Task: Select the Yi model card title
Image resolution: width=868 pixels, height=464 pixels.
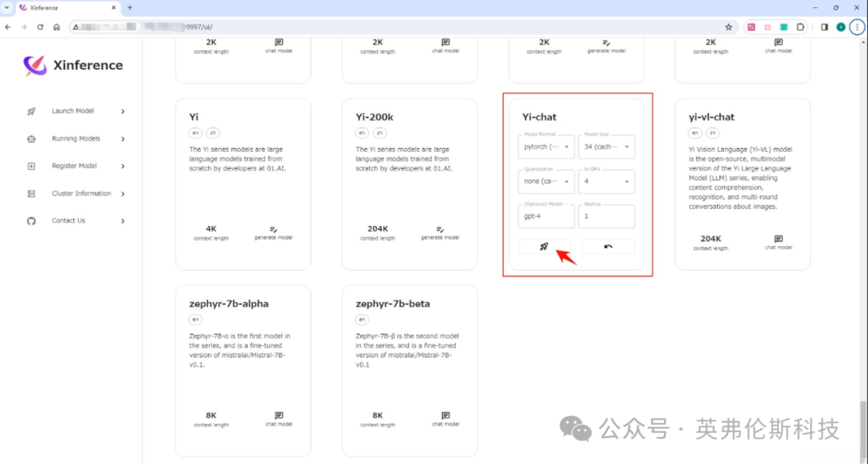Action: click(x=194, y=117)
